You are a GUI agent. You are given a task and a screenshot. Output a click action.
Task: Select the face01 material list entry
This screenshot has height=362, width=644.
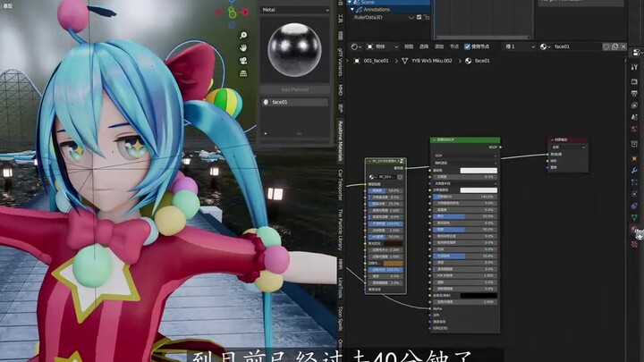pyautogui.click(x=295, y=102)
